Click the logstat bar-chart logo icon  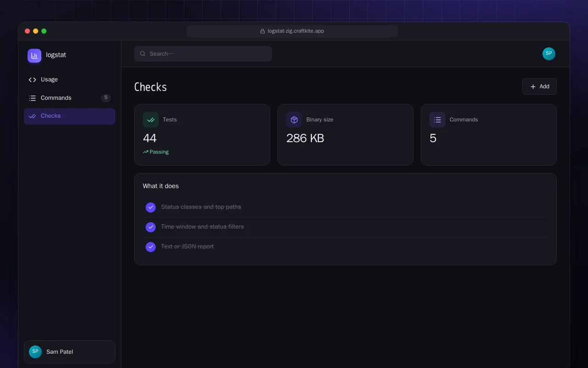coord(34,56)
